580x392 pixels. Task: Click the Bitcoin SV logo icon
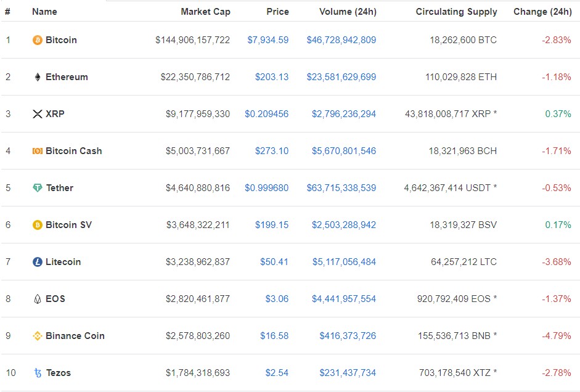click(38, 225)
